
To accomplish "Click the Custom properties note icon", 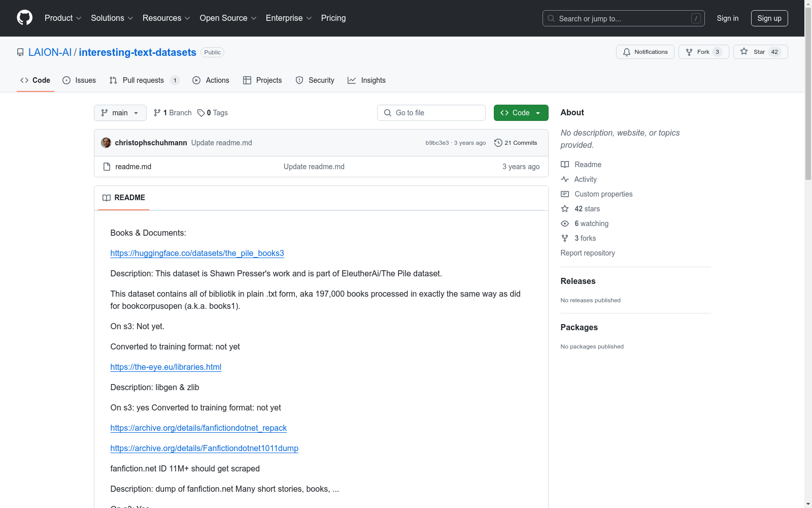I will tap(565, 194).
